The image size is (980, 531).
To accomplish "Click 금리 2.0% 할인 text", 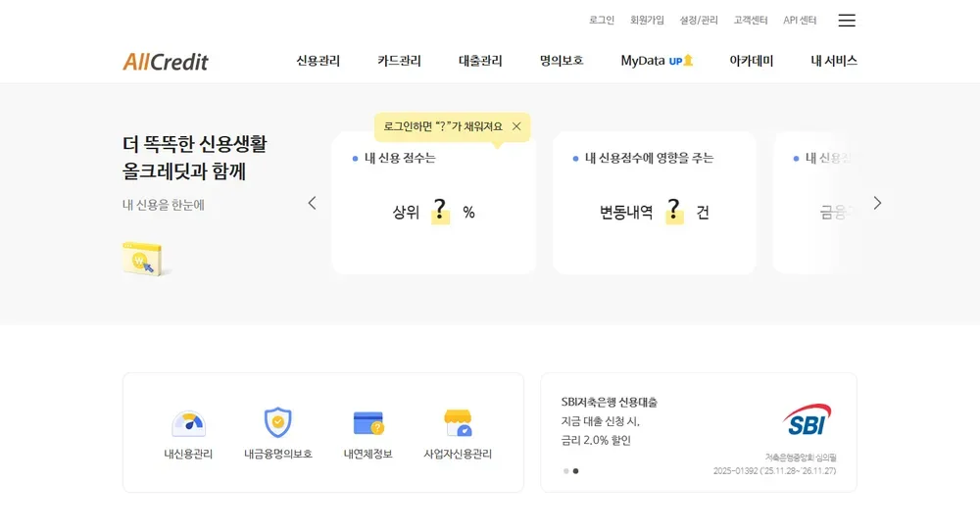I will 596,441.
